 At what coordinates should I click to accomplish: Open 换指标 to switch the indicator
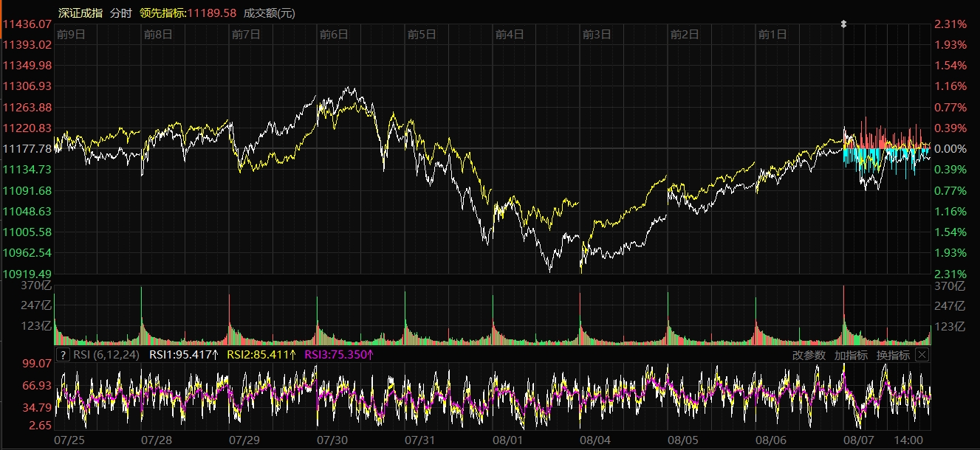point(893,355)
